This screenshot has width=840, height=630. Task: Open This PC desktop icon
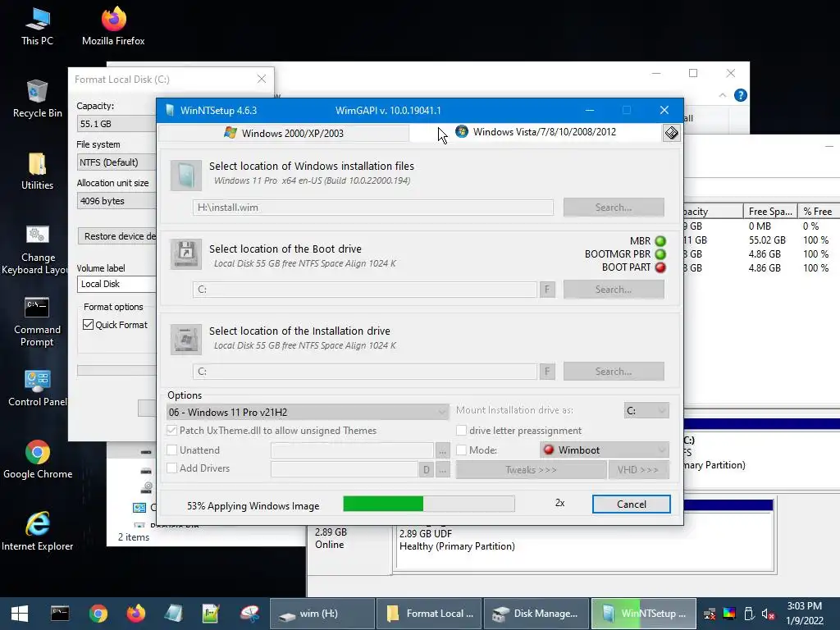(x=37, y=27)
